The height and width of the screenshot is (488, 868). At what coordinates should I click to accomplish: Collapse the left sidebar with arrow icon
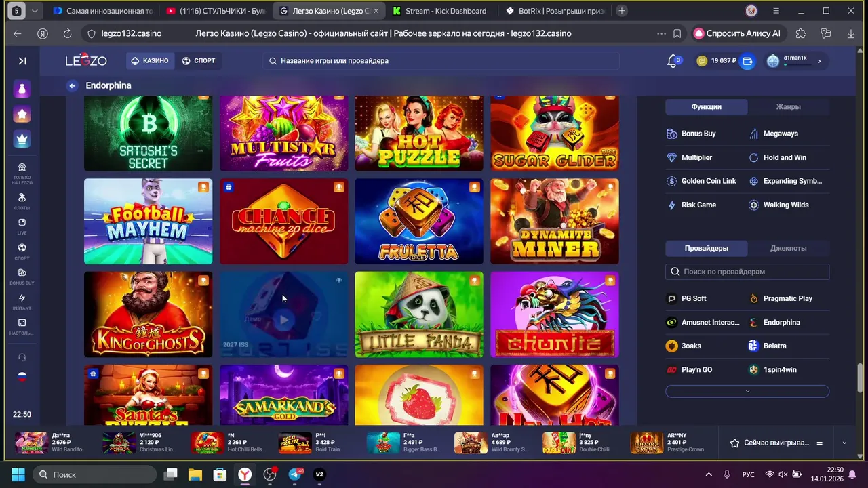pyautogui.click(x=22, y=61)
